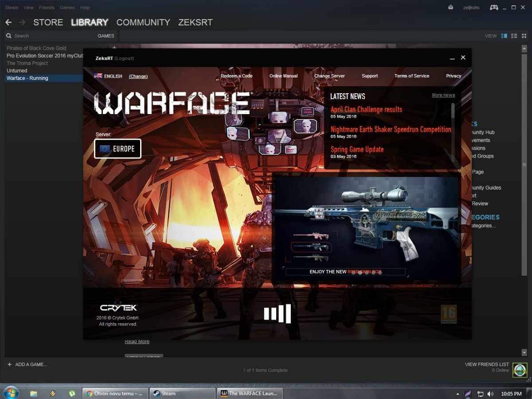Screen dimensions: 532x399
Task: Click Steam library scrollbar up arrow
Action: click(x=524, y=48)
